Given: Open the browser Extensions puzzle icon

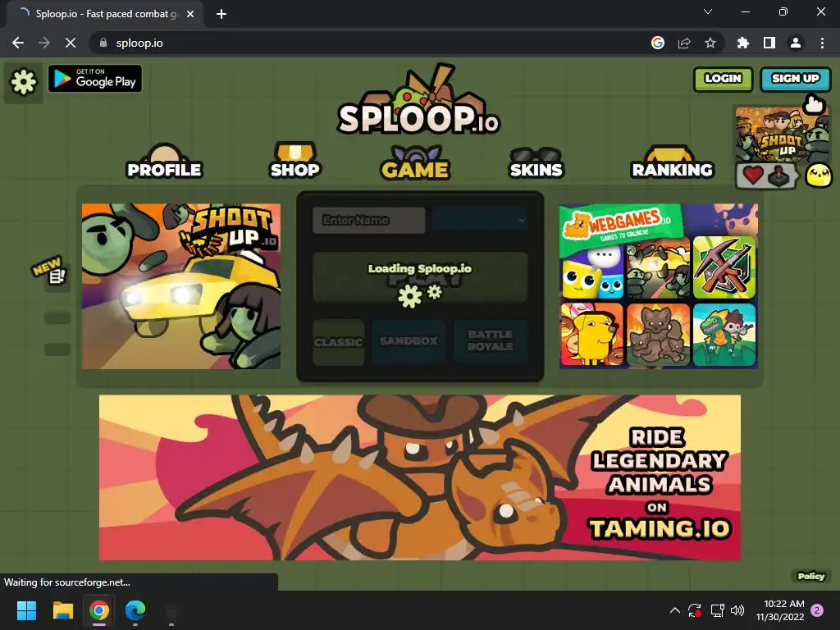Looking at the screenshot, I should coord(742,43).
